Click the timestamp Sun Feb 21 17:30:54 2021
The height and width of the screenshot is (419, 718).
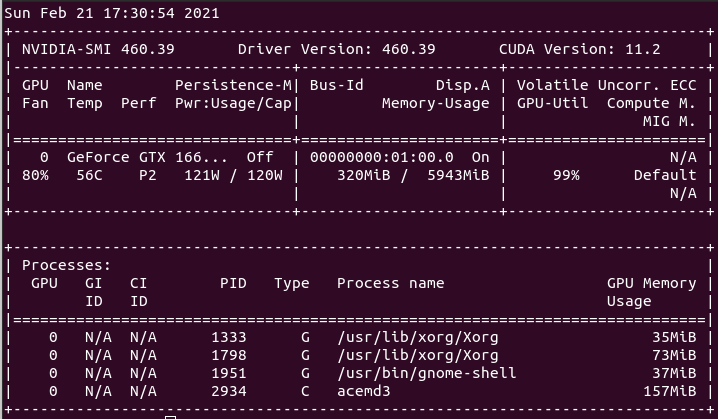pyautogui.click(x=112, y=14)
